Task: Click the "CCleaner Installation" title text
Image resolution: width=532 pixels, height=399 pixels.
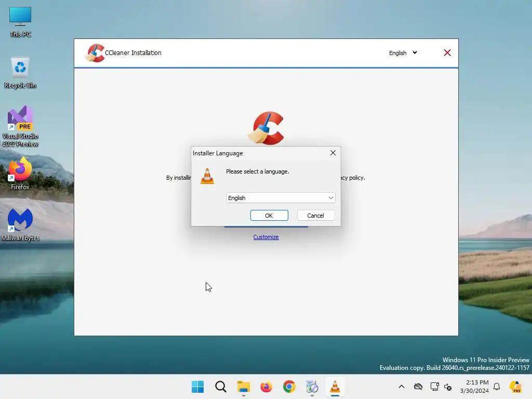Action: [134, 53]
